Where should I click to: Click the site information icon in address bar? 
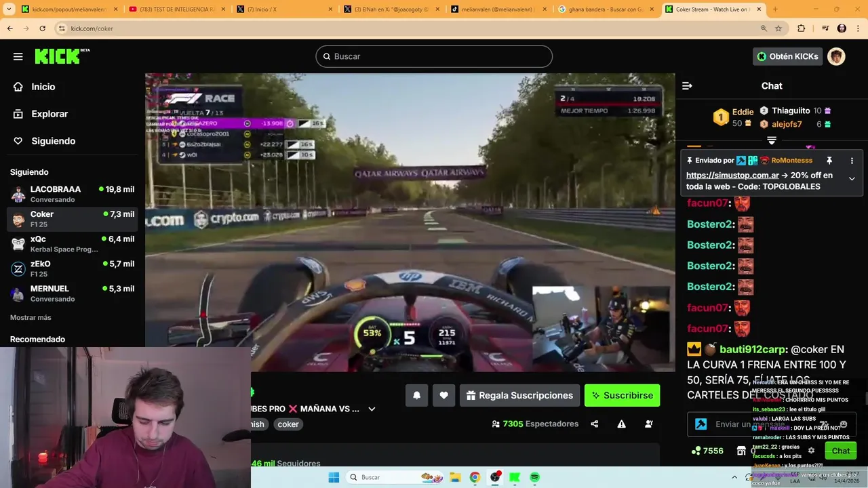62,28
